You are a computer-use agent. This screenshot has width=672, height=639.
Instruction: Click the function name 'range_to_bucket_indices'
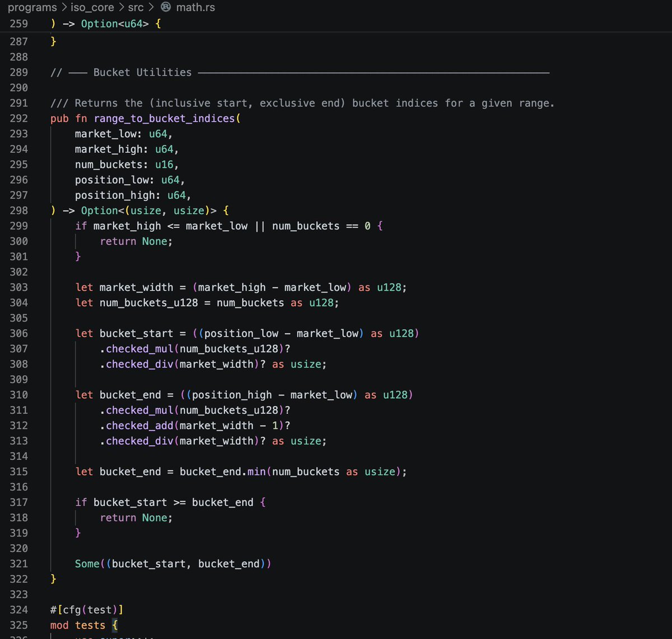164,118
